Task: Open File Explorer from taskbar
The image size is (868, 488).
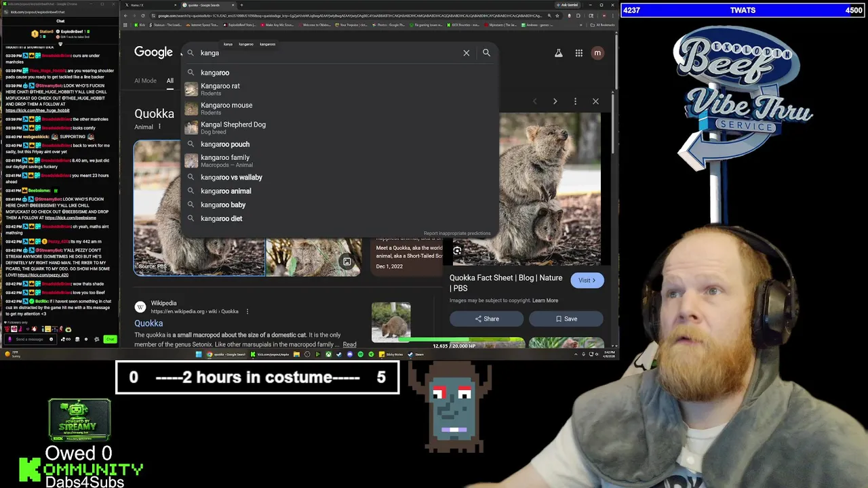Action: 296,354
